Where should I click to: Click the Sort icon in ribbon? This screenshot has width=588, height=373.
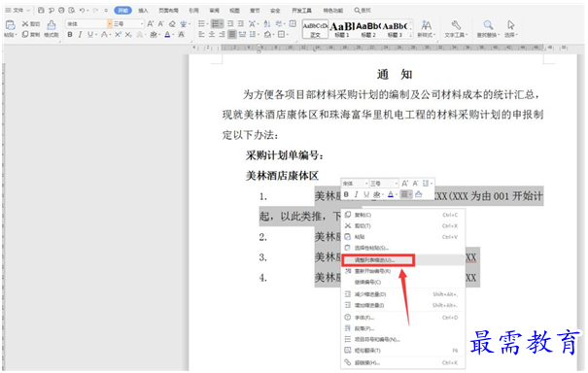[267, 24]
